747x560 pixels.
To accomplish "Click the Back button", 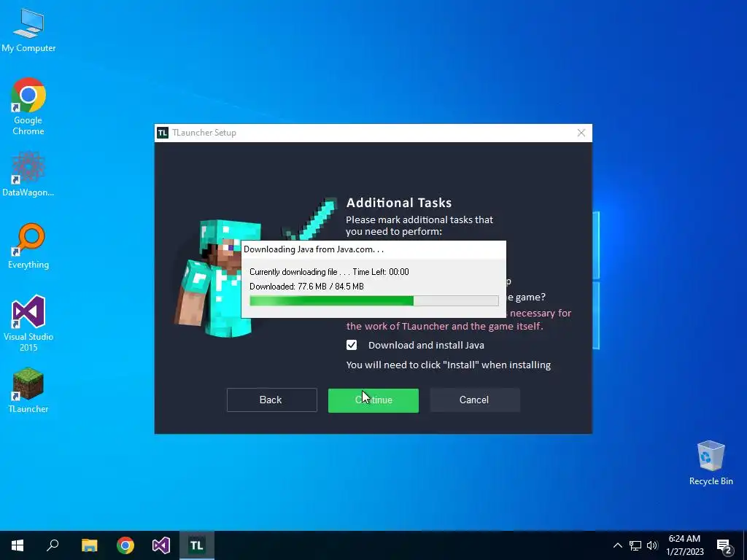I will click(x=271, y=400).
